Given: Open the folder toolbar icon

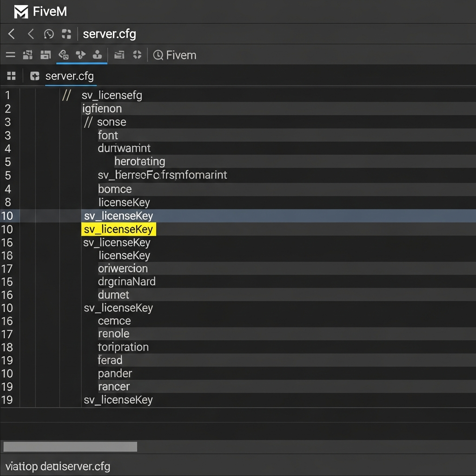Looking at the screenshot, I should pyautogui.click(x=119, y=55).
